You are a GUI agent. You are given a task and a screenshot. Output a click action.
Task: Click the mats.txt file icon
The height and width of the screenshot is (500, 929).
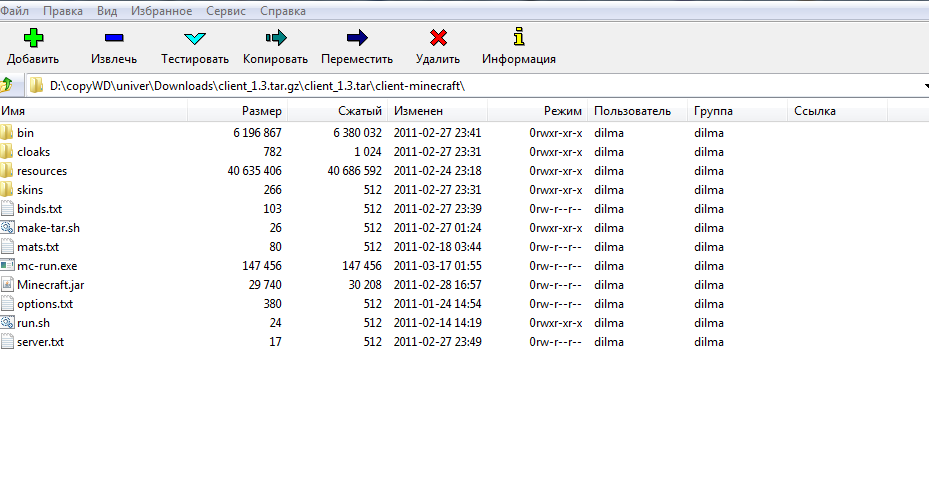(7, 246)
